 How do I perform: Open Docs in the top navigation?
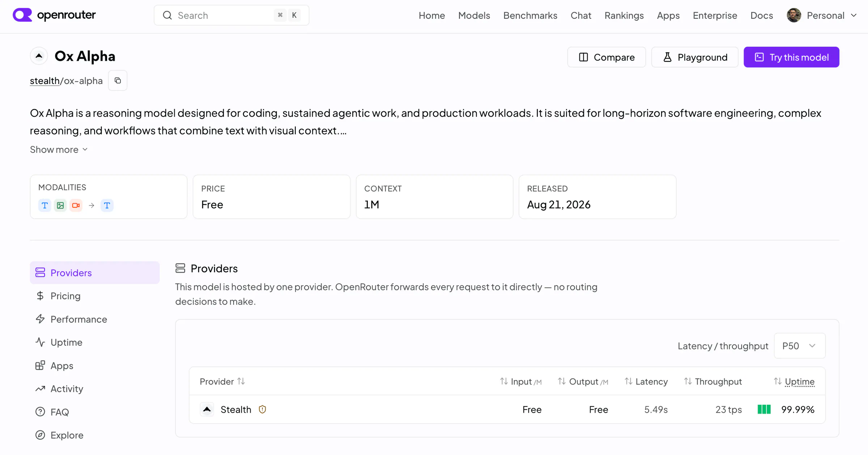click(x=762, y=15)
